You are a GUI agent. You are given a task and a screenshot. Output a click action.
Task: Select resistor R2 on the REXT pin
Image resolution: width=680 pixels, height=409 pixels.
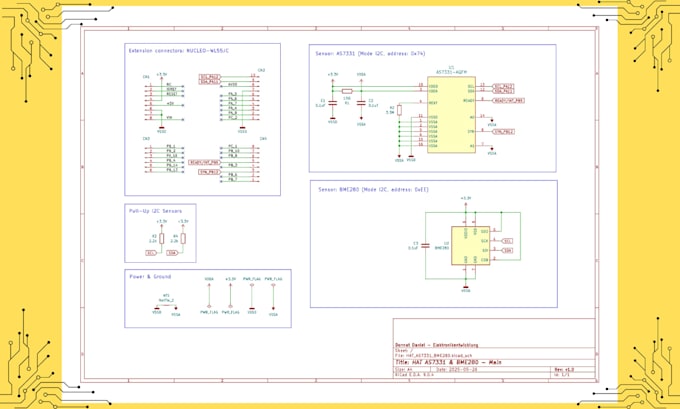(x=399, y=110)
